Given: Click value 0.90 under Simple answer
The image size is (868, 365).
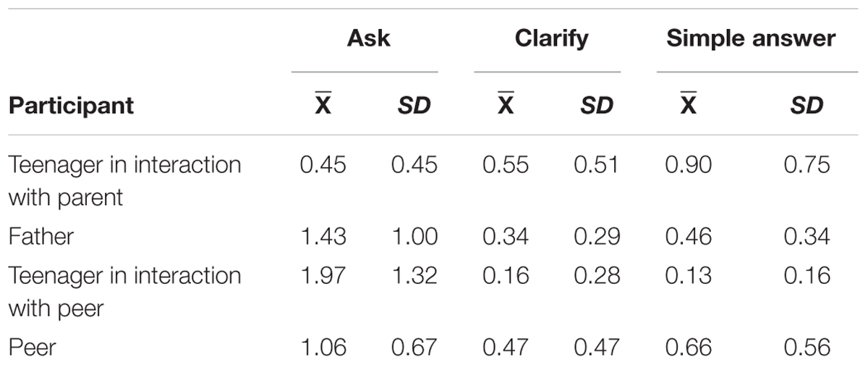Looking at the screenshot, I should click(689, 164).
